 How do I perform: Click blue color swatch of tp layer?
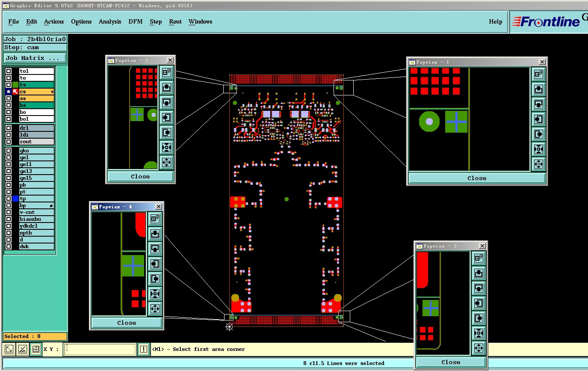[x=15, y=199]
